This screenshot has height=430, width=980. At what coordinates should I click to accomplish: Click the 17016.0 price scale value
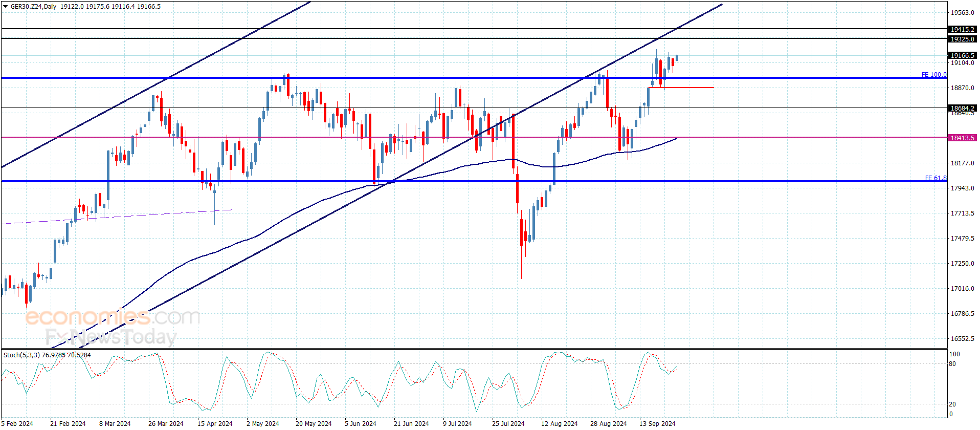[963, 289]
